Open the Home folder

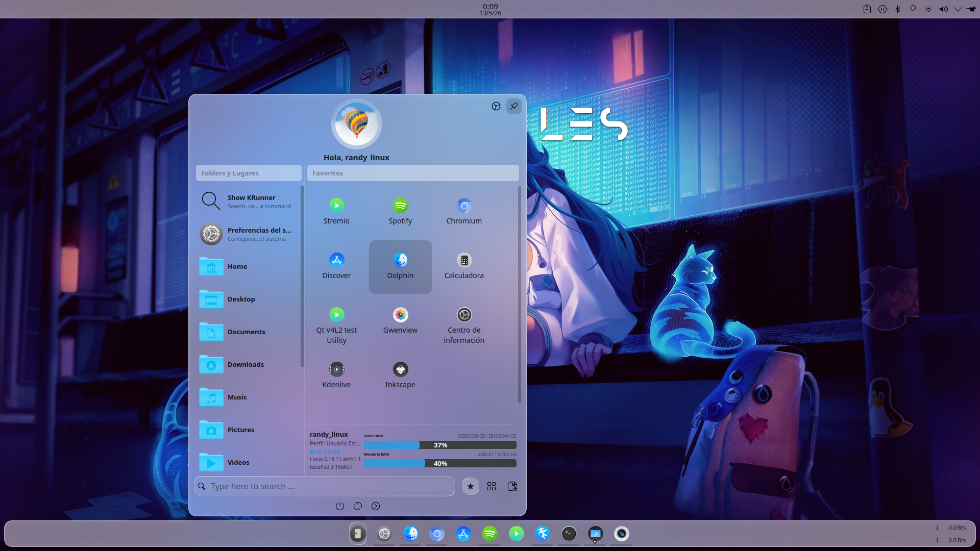tap(249, 266)
